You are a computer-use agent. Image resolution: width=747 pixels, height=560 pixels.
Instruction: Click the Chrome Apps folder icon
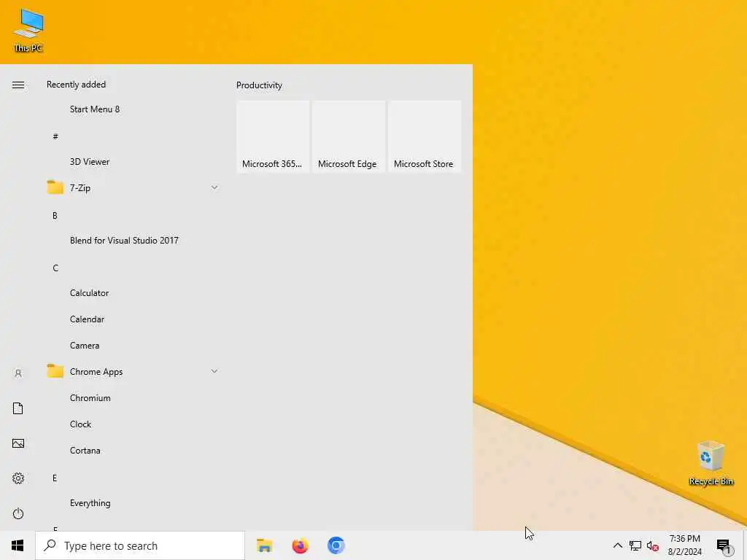point(55,371)
